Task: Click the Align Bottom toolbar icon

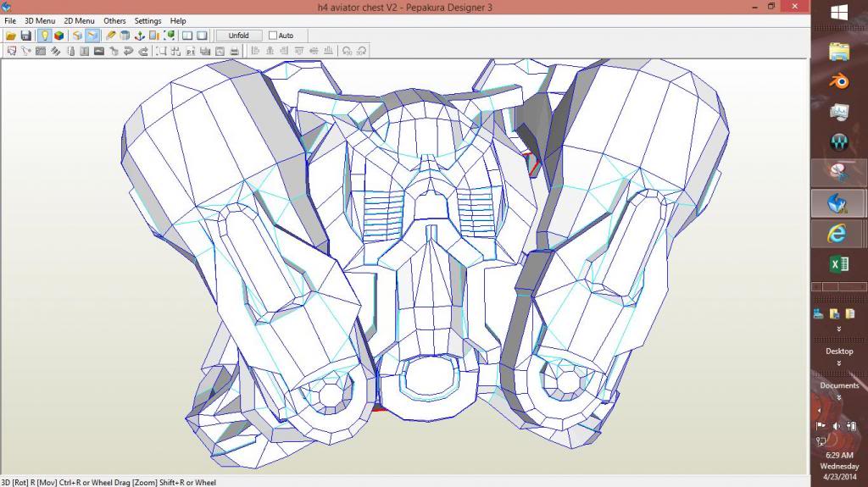Action: tap(329, 51)
